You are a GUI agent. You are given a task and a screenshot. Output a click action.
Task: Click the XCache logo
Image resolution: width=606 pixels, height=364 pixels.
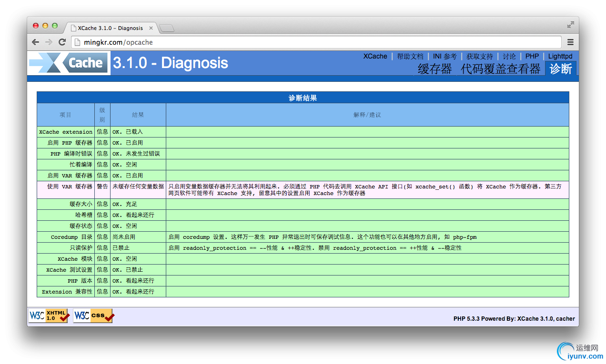pos(69,63)
